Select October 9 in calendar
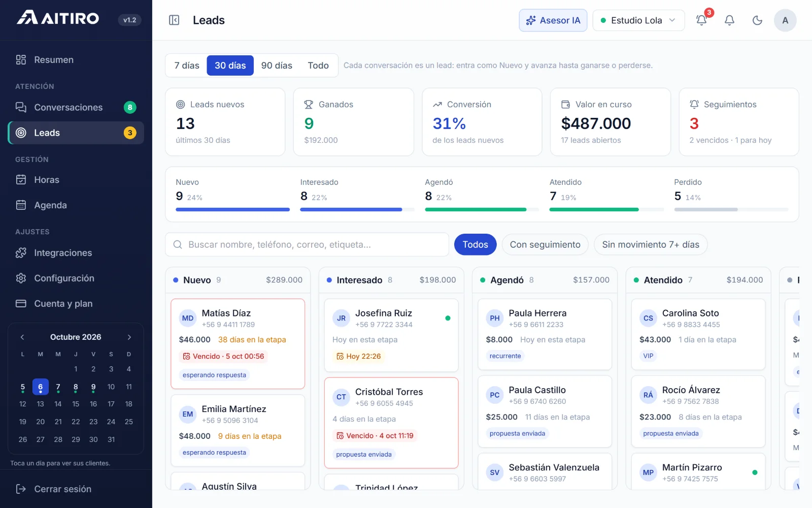This screenshot has width=812, height=508. [93, 387]
